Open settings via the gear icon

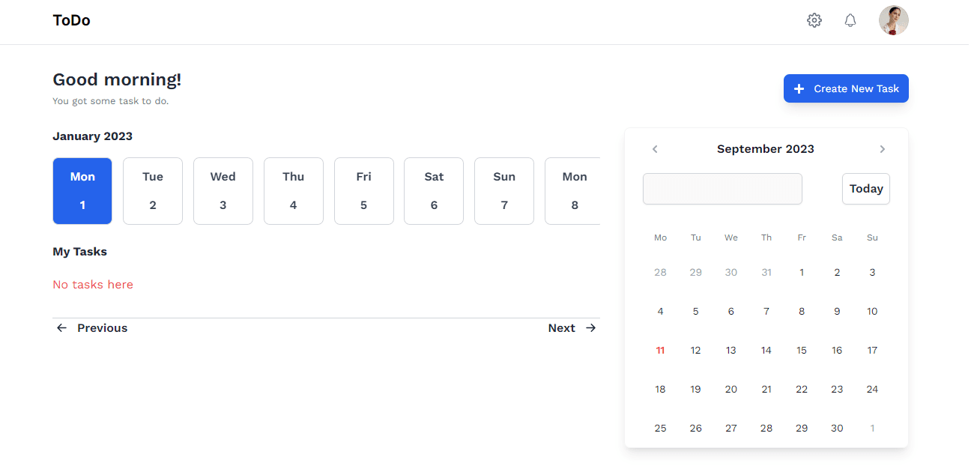814,20
